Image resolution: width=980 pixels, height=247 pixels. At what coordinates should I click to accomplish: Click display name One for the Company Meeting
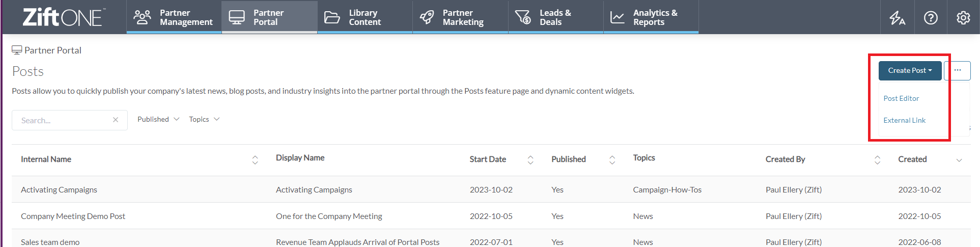[329, 216]
